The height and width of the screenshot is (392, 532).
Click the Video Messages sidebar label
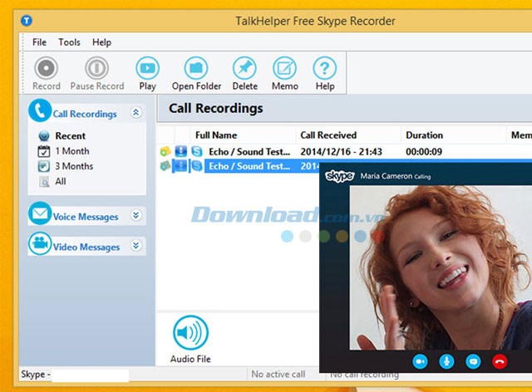click(x=86, y=247)
